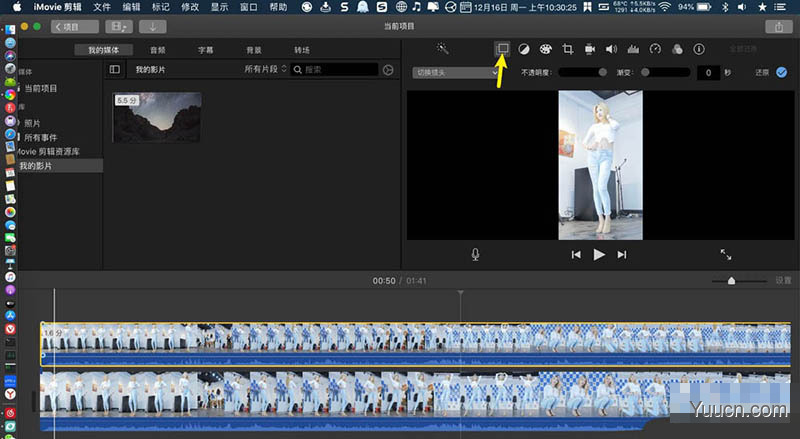This screenshot has width=800, height=439.
Task: Adjust the 渐变 fade slider
Action: pyautogui.click(x=665, y=72)
